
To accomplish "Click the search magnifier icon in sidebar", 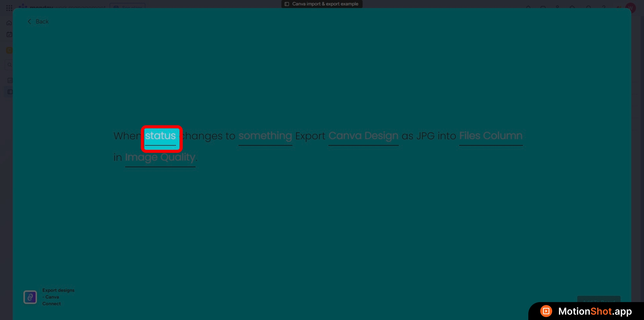I will click(10, 65).
